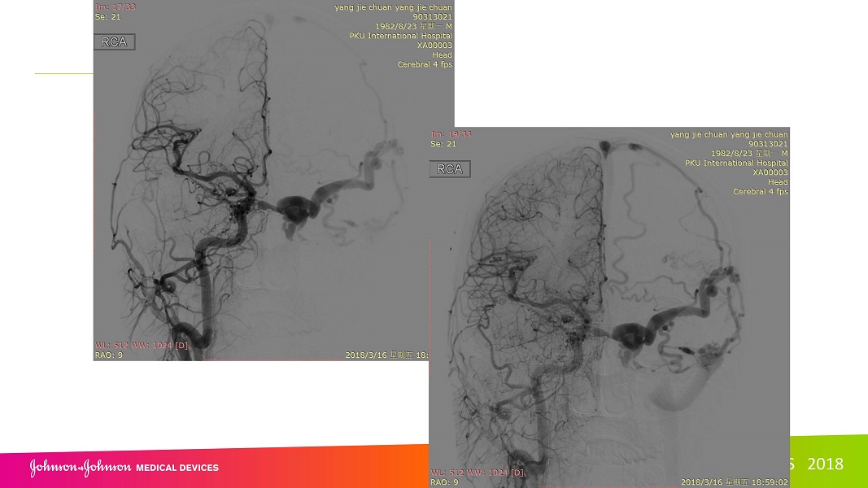The width and height of the screenshot is (868, 488).
Task: Click 'Im: 19/33' on the right image
Action: tap(451, 134)
